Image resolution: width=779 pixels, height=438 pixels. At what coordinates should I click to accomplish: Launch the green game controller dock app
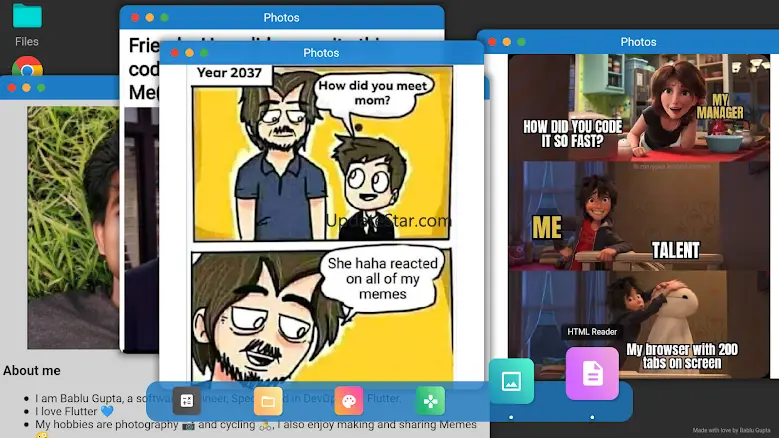pyautogui.click(x=430, y=401)
